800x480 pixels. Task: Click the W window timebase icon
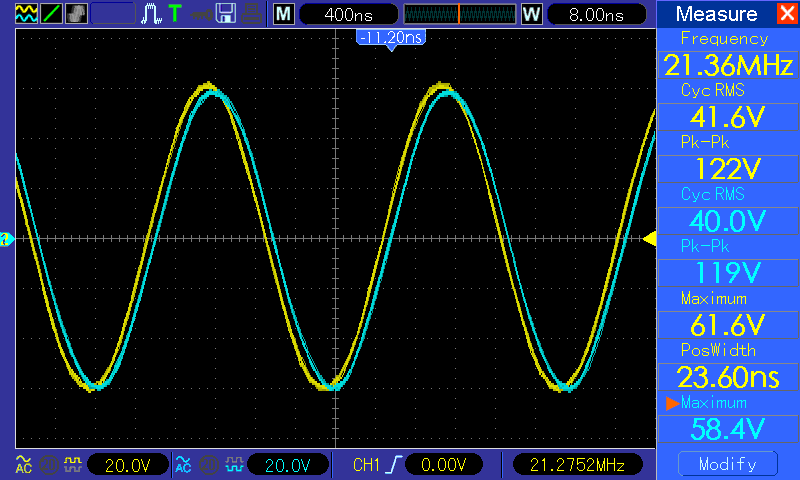(531, 14)
